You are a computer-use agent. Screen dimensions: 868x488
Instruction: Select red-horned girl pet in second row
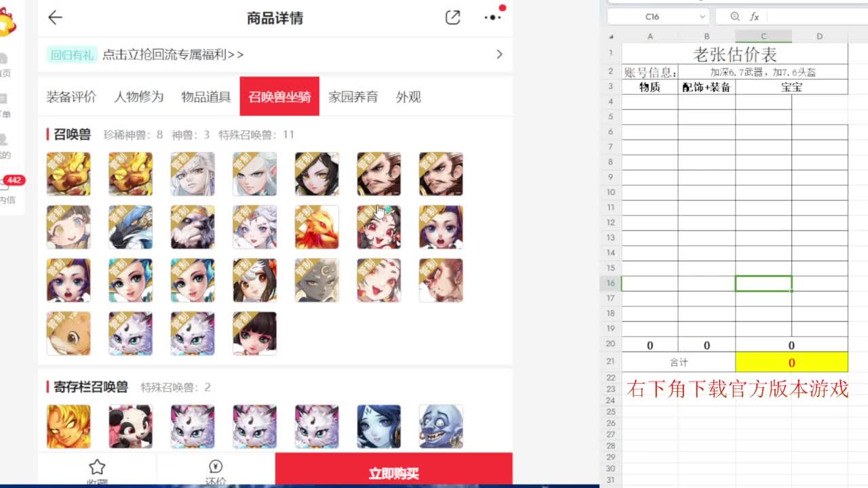pyautogui.click(x=378, y=227)
